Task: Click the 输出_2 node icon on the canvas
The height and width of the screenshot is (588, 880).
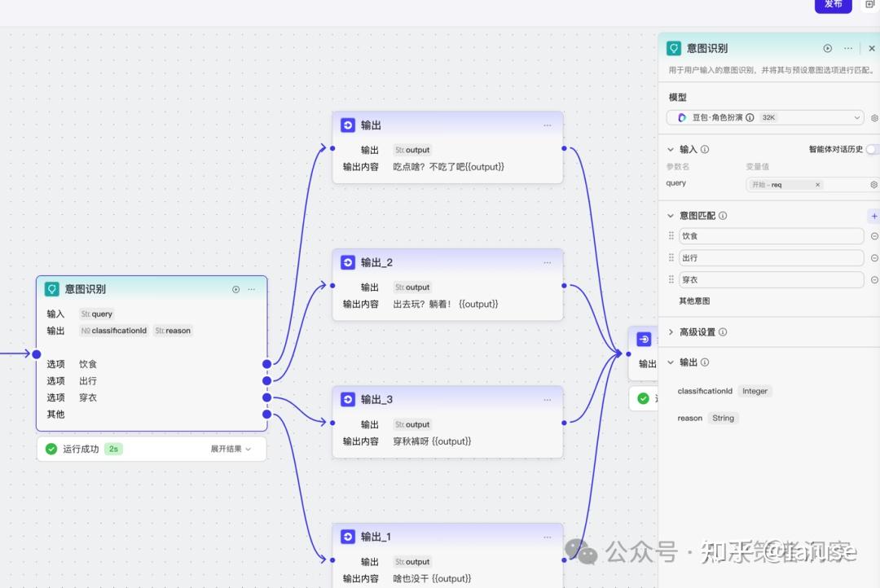Action: [348, 262]
